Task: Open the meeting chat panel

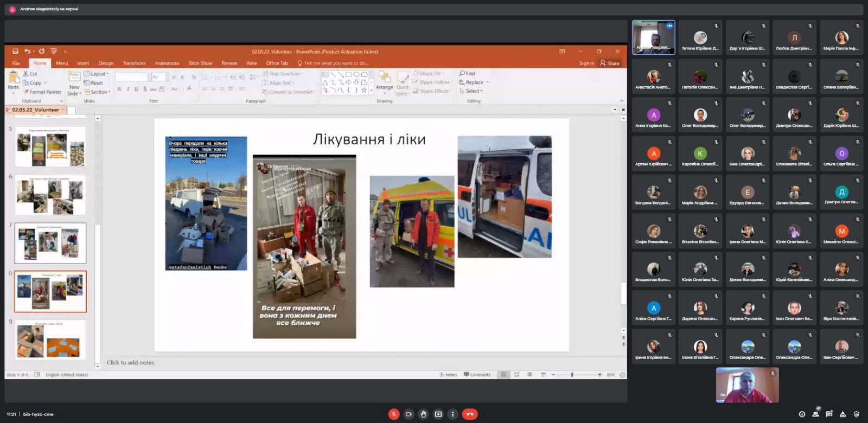Action: point(829,414)
